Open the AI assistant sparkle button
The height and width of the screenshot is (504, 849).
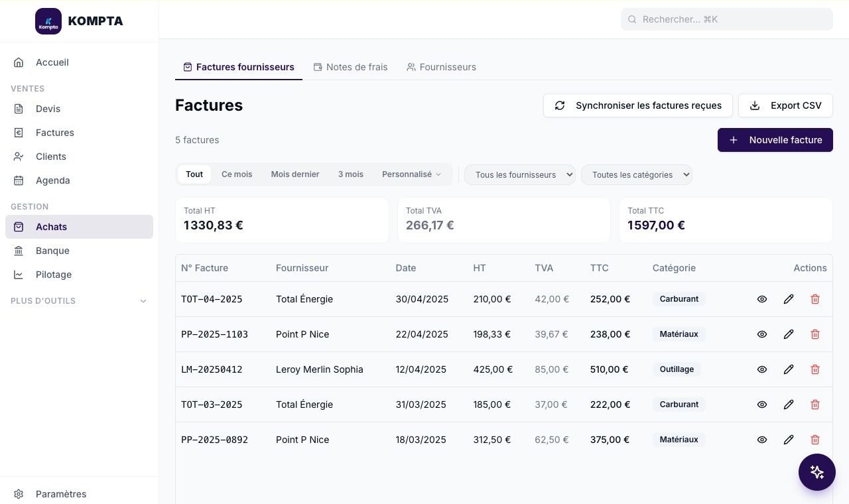point(817,472)
